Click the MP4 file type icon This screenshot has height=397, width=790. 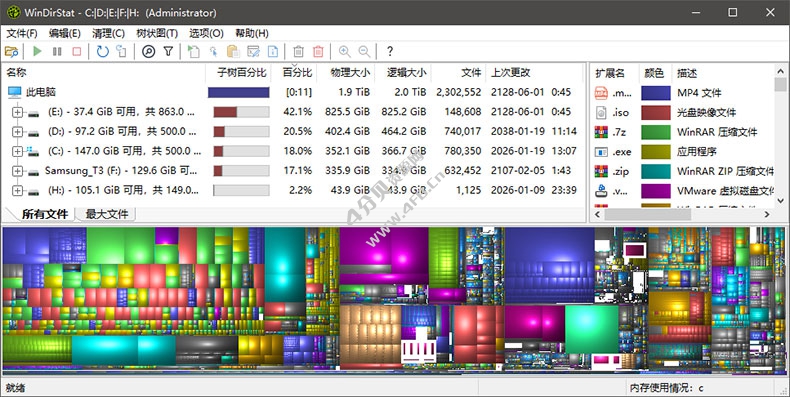coord(601,93)
